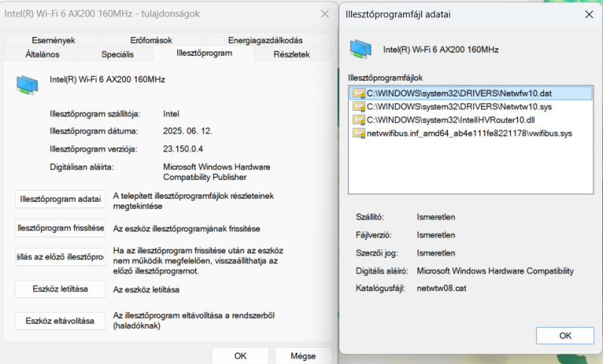This screenshot has height=364, width=603.
Task: Click Microsoft Windows Hardware Compatibility Publisher text
Action: (216, 172)
